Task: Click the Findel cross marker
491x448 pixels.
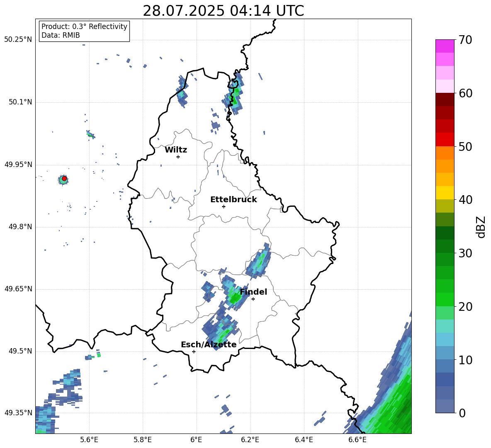Action: pyautogui.click(x=253, y=299)
